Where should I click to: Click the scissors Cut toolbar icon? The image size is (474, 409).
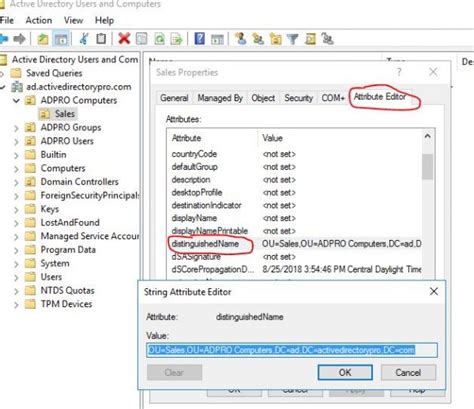(x=84, y=39)
